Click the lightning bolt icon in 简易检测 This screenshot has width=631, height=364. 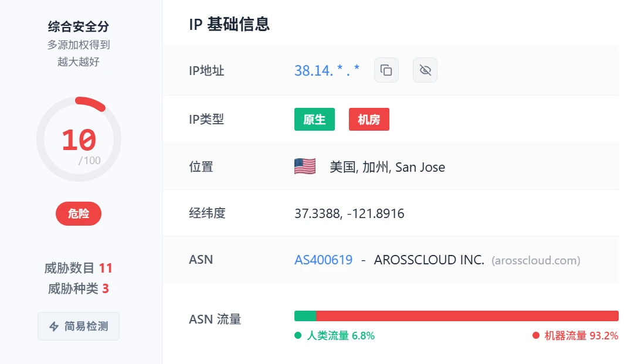(x=54, y=326)
